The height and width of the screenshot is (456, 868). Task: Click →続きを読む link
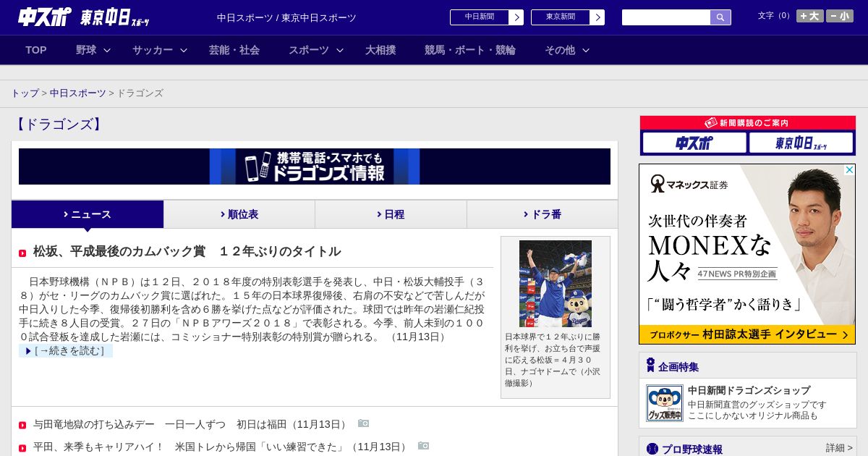click(x=66, y=351)
